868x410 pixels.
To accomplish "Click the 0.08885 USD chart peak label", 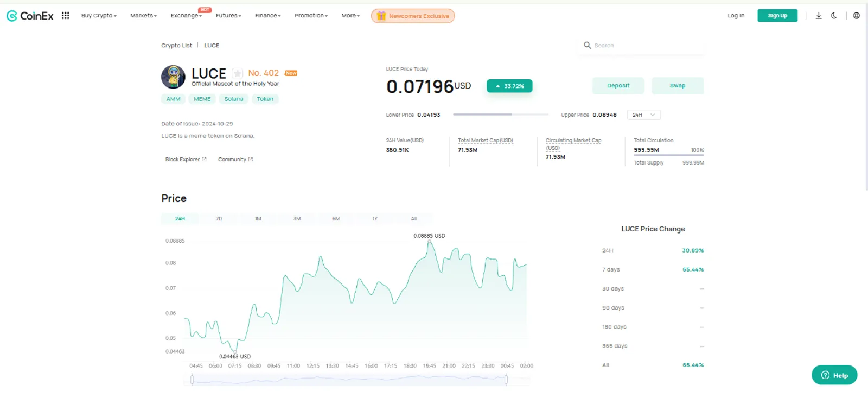I will [x=429, y=236].
